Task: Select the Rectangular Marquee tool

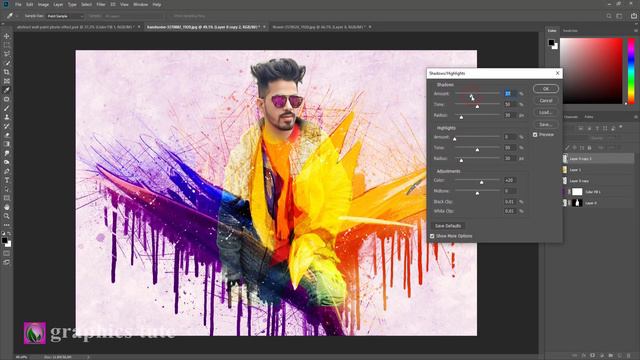Action: pos(7,45)
